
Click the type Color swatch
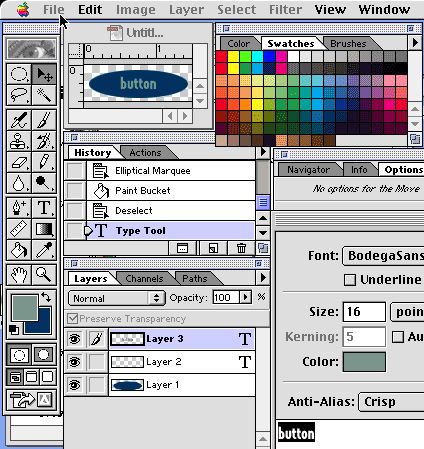[364, 362]
